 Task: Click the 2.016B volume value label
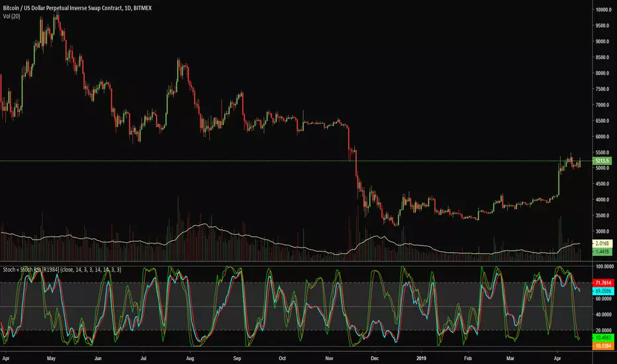tap(602, 244)
